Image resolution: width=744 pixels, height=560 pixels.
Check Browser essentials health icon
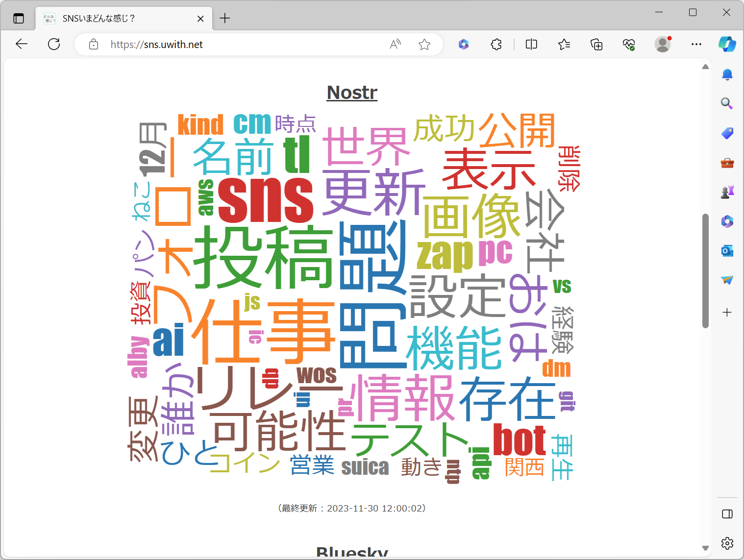pyautogui.click(x=629, y=44)
